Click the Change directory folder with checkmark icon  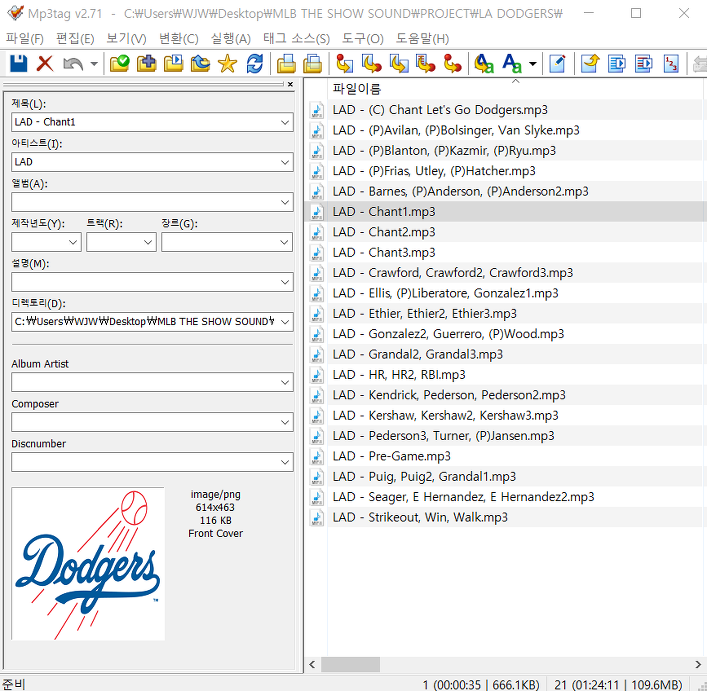119,64
